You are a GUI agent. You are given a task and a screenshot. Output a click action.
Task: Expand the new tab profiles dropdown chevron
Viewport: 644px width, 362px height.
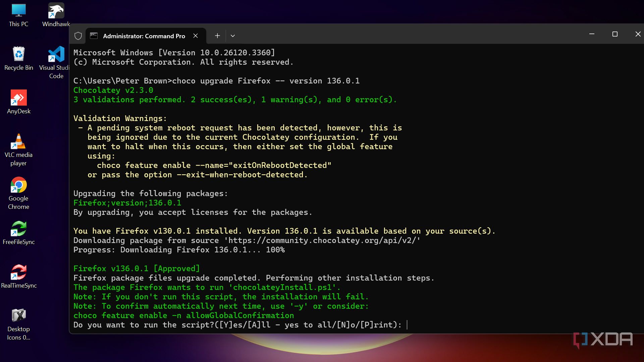[x=233, y=36]
